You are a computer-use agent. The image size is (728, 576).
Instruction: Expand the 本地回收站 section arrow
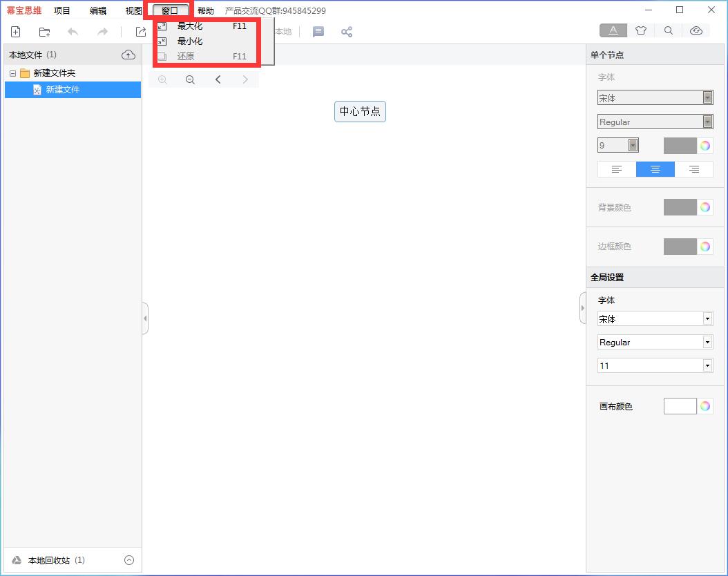point(128,560)
